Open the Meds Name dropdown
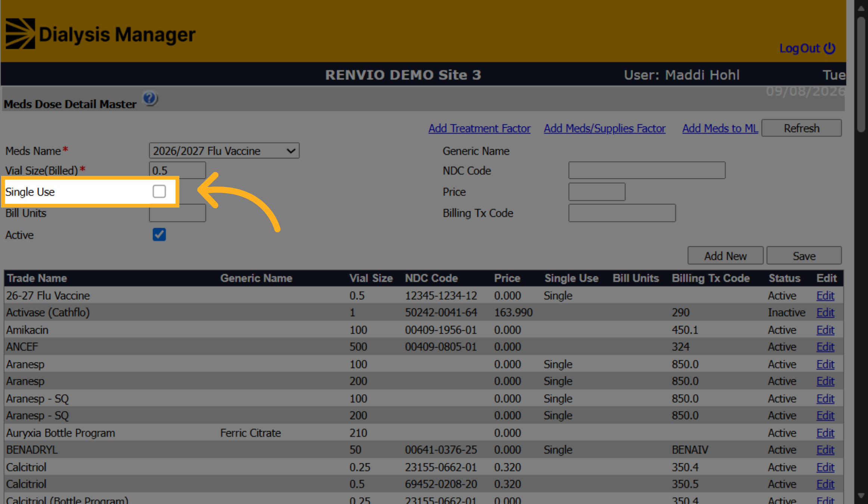The width and height of the screenshot is (868, 504). (224, 151)
